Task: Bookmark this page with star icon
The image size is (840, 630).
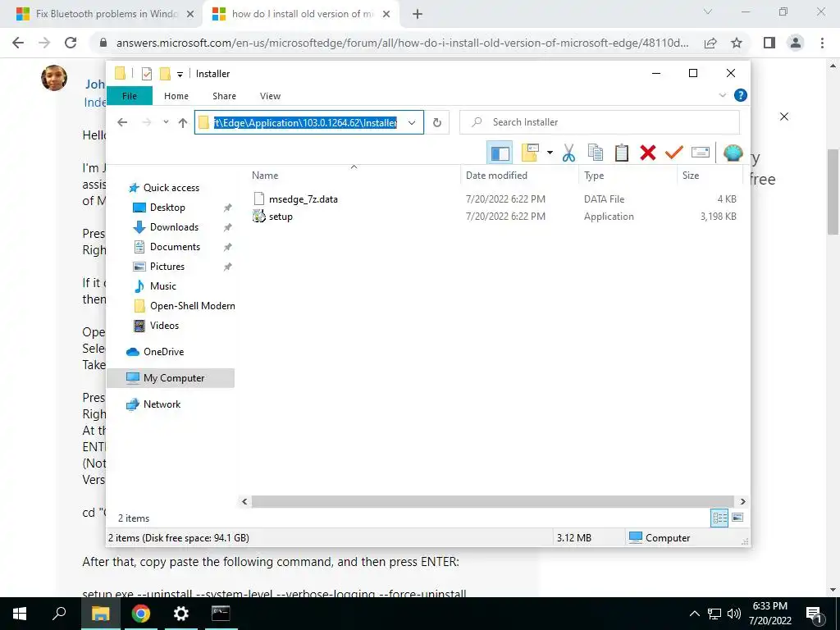Action: click(x=737, y=43)
